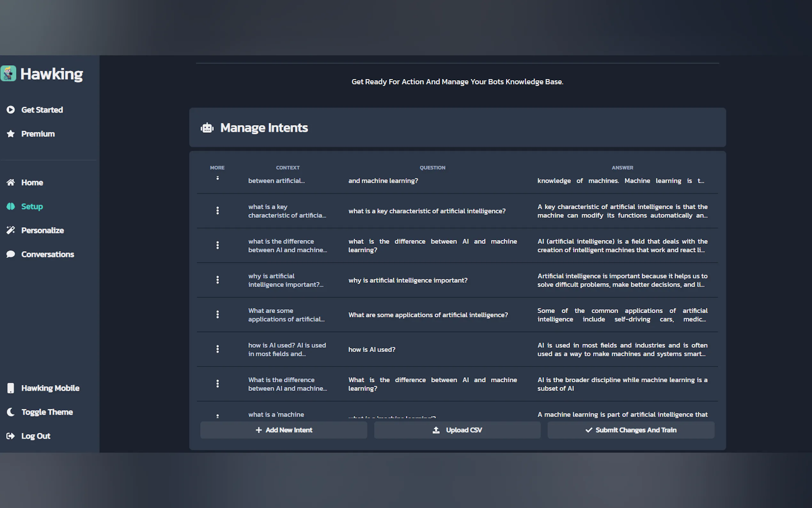812x508 pixels.
Task: Click the Setup brain icon
Action: click(x=11, y=206)
